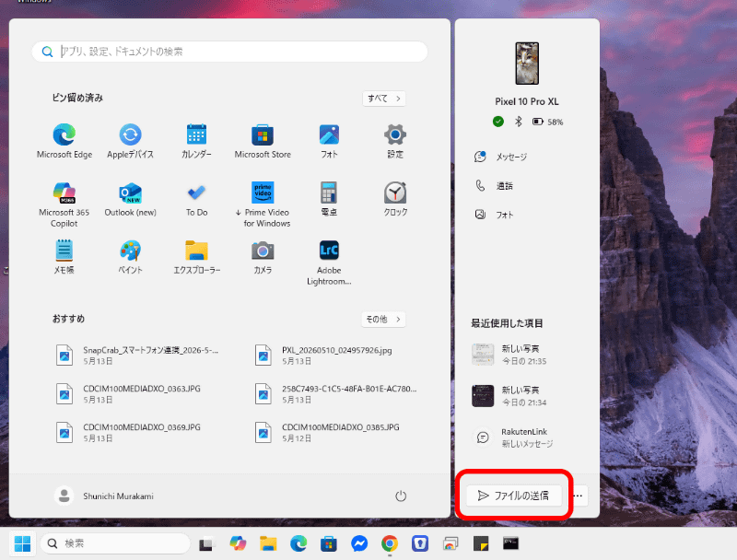The height and width of the screenshot is (560, 737).
Task: Open recommended file SnapCrab_スマートフォン連携
Action: 138,356
